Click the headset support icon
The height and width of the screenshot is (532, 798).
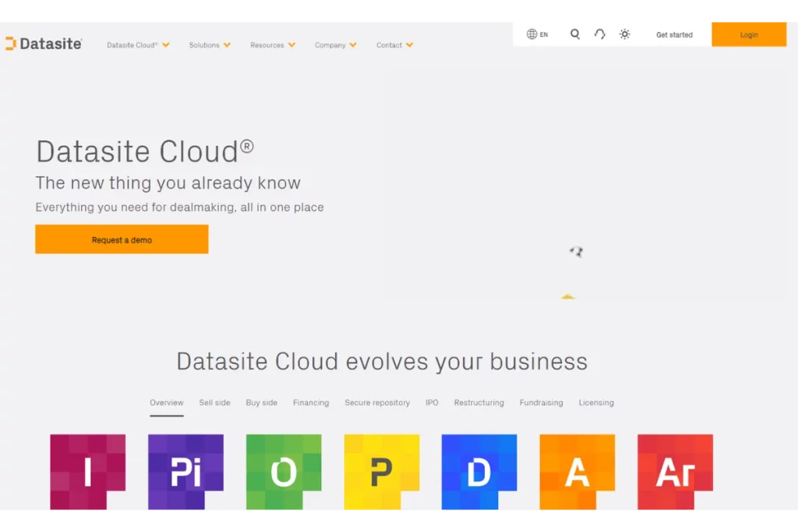click(x=599, y=34)
